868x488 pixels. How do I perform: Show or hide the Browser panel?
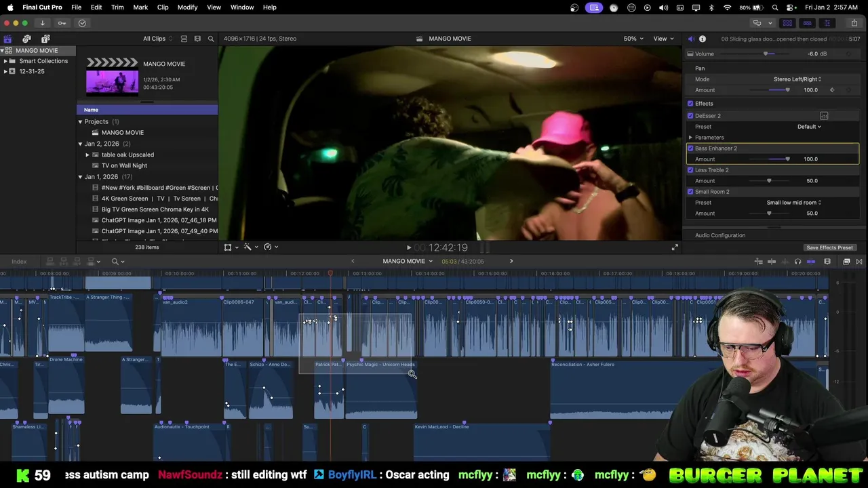point(787,23)
